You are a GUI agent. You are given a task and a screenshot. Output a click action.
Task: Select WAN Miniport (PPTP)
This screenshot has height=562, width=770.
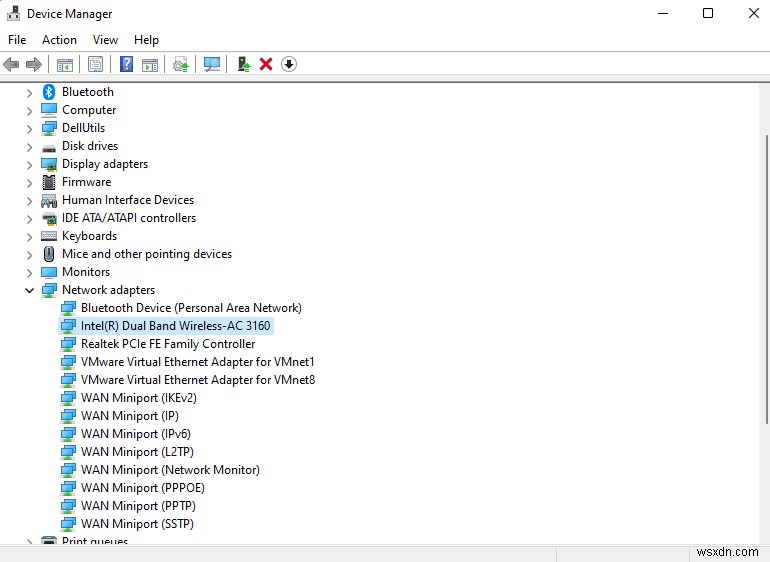tap(138, 506)
